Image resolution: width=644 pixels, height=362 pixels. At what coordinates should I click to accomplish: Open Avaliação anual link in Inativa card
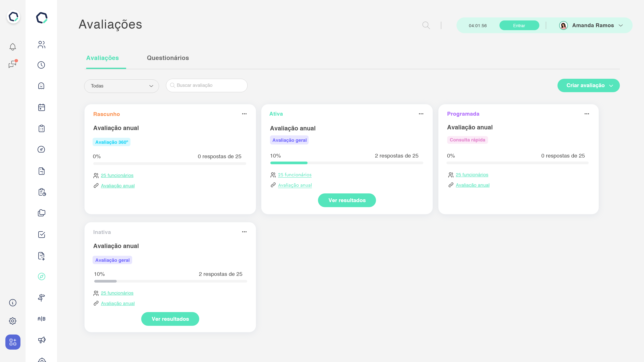coord(118,304)
